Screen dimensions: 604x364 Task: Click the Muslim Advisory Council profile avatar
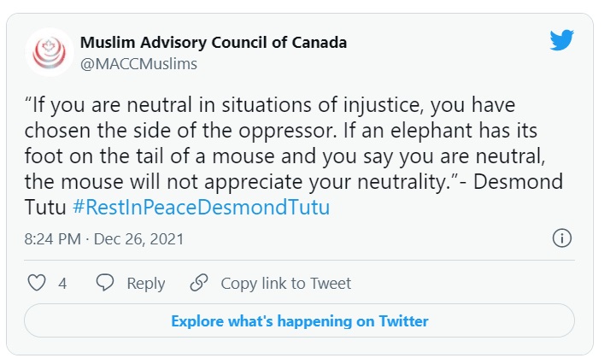[50, 53]
